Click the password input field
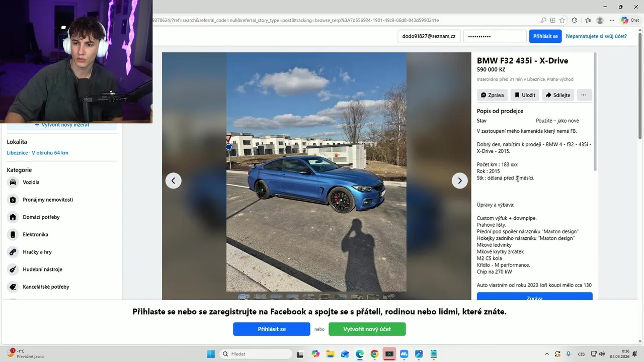 pos(495,36)
